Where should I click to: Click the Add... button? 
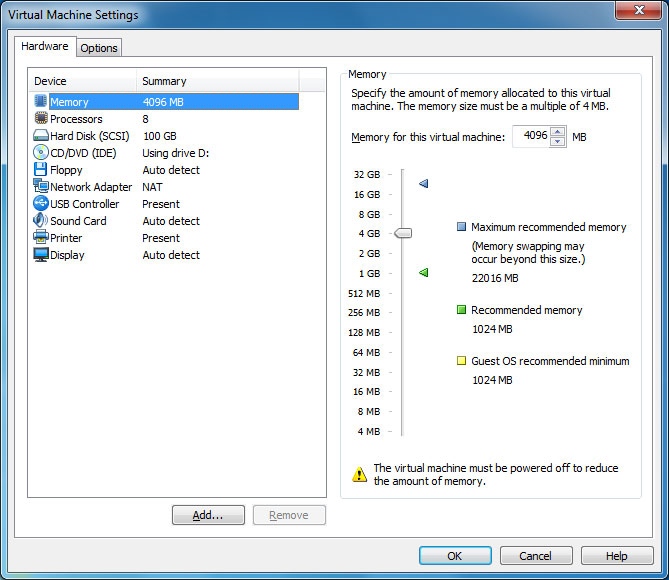tap(208, 515)
